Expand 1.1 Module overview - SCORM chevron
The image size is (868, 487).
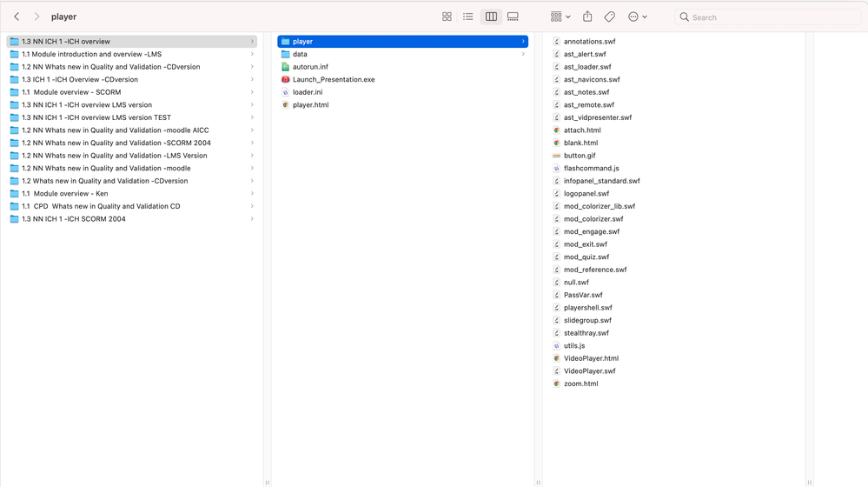tap(252, 92)
